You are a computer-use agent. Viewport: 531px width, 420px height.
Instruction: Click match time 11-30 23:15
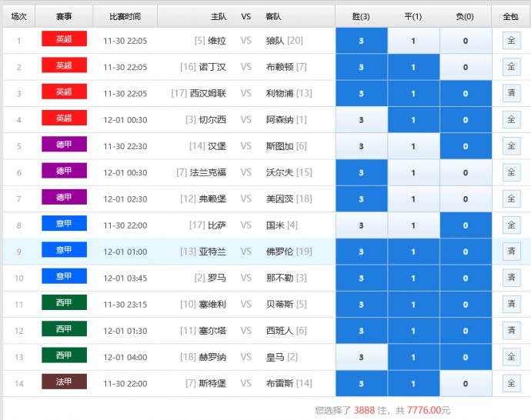pyautogui.click(x=125, y=305)
